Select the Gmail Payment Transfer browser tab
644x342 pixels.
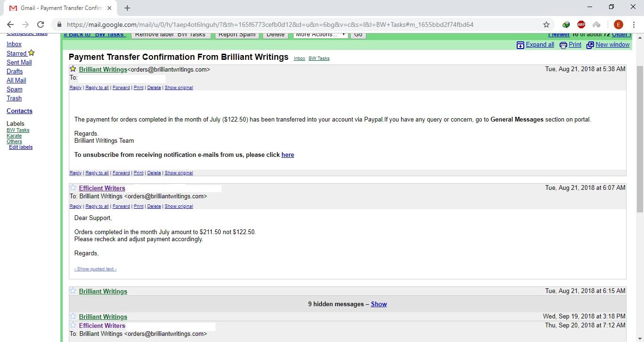coord(60,8)
